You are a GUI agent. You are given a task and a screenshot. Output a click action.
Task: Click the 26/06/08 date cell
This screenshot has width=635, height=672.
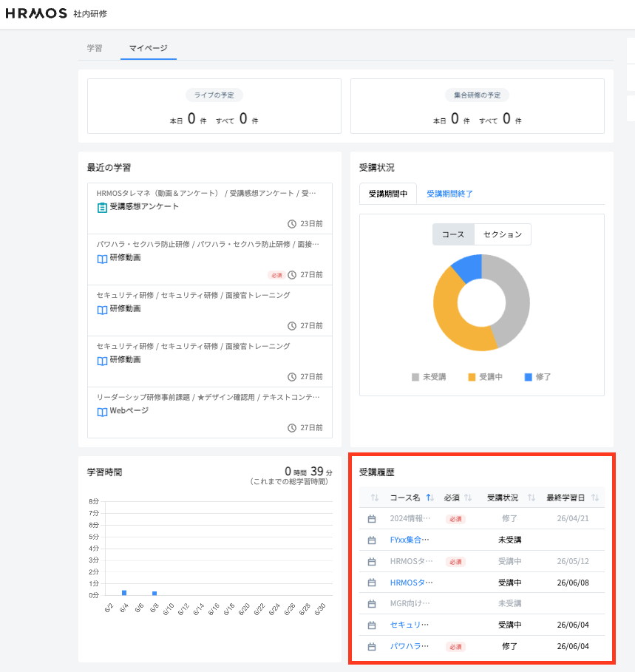click(x=573, y=583)
